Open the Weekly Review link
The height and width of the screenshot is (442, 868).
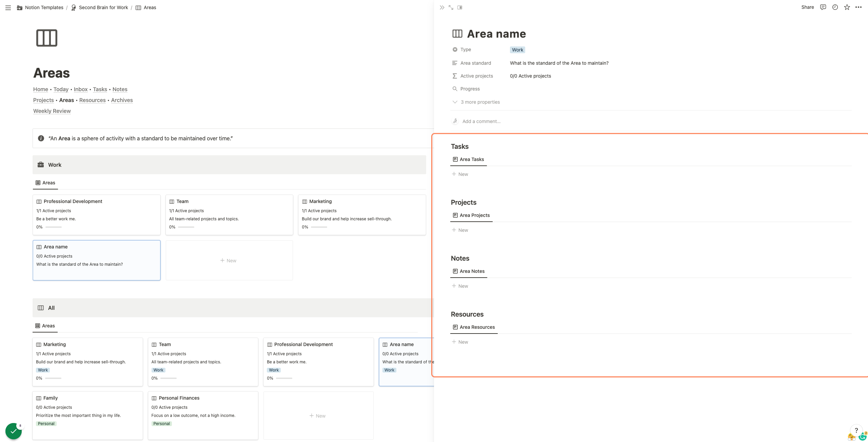point(52,111)
